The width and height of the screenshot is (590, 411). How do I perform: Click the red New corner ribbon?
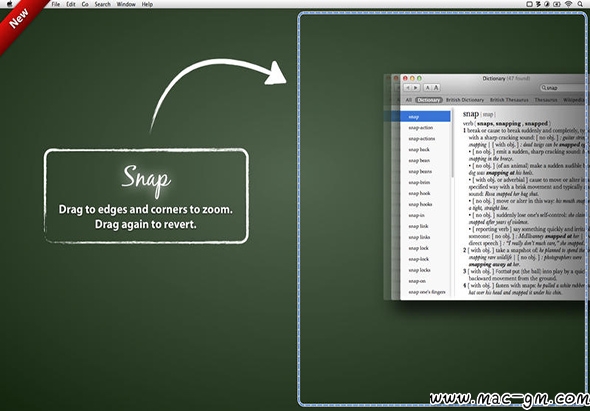click(x=19, y=19)
